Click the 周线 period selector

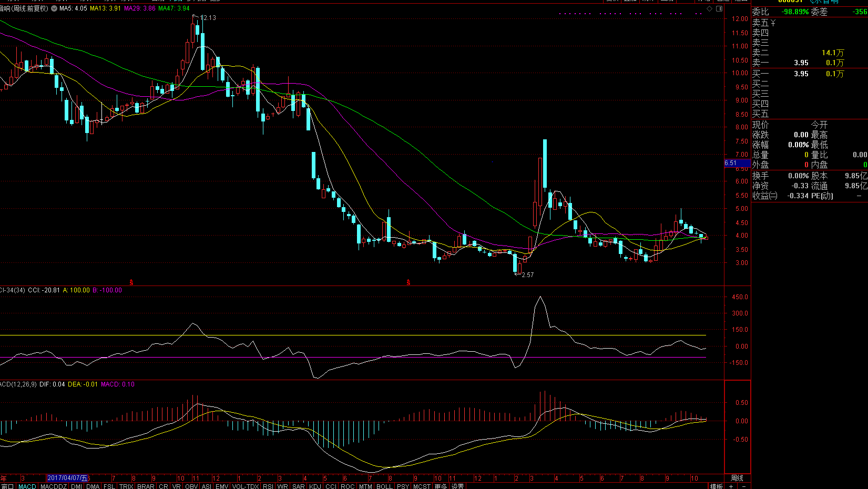pyautogui.click(x=737, y=478)
